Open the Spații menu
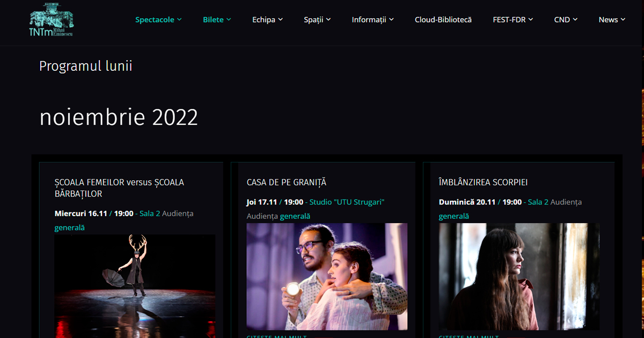 pos(317,20)
